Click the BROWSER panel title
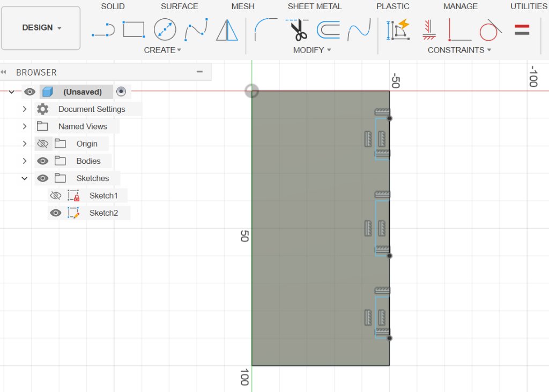549x392 pixels. point(36,72)
